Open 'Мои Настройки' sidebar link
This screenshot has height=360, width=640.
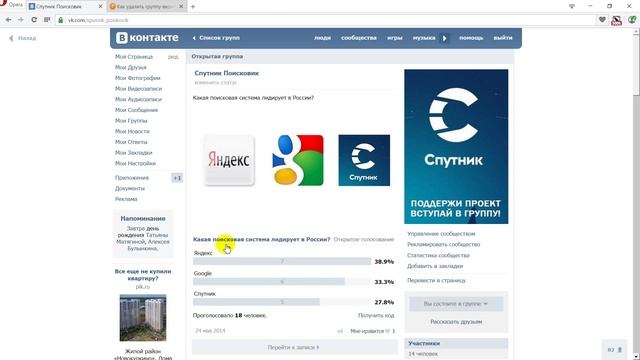136,163
